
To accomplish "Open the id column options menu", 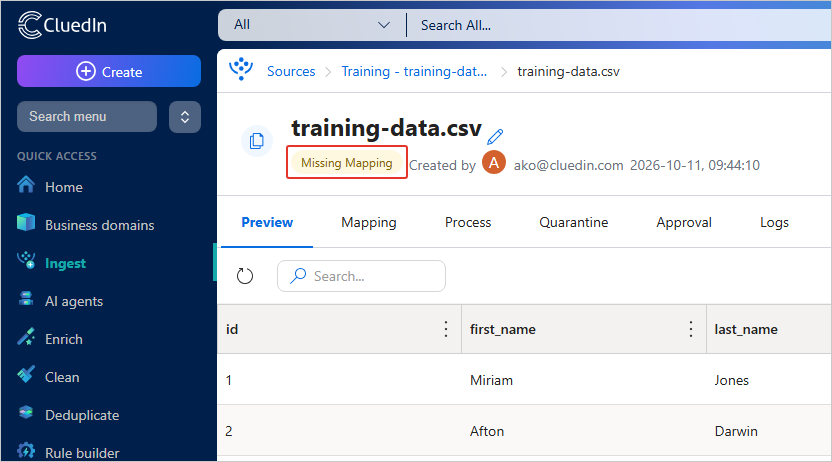I will click(x=446, y=329).
